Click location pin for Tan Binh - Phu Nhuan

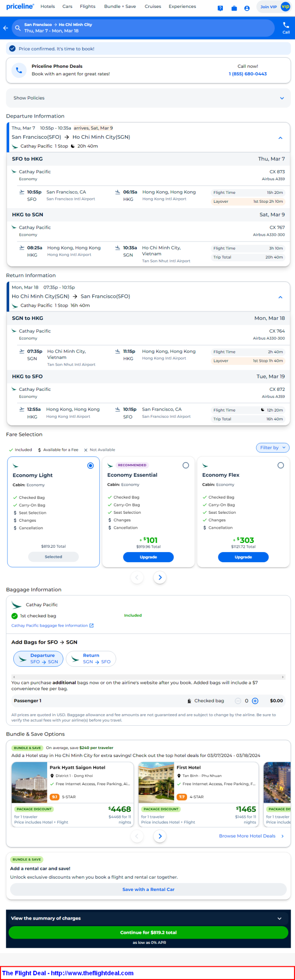[x=179, y=776]
